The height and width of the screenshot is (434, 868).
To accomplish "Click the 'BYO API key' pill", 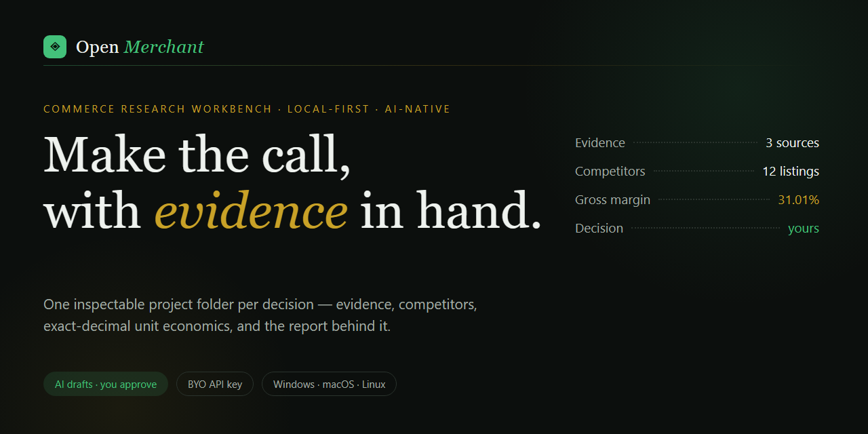I will [x=215, y=384].
